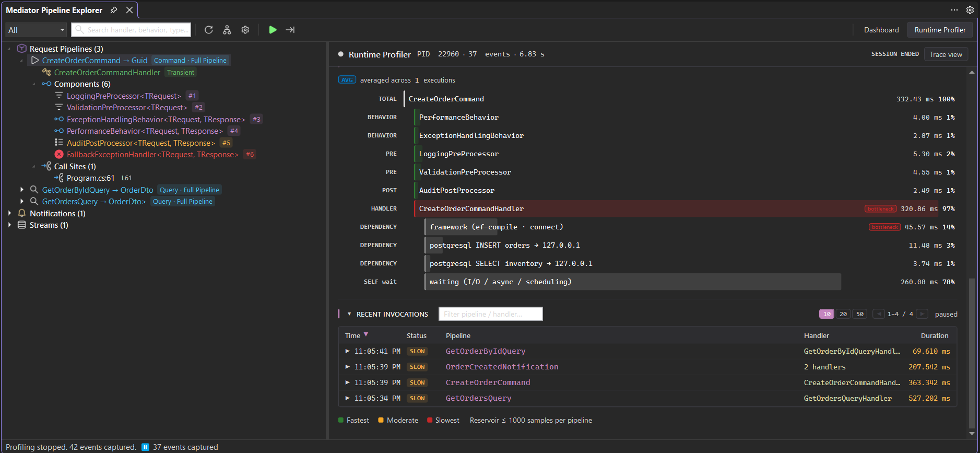Viewport: 980px width, 453px height.
Task: Switch to the Dashboard tab
Action: [881, 30]
